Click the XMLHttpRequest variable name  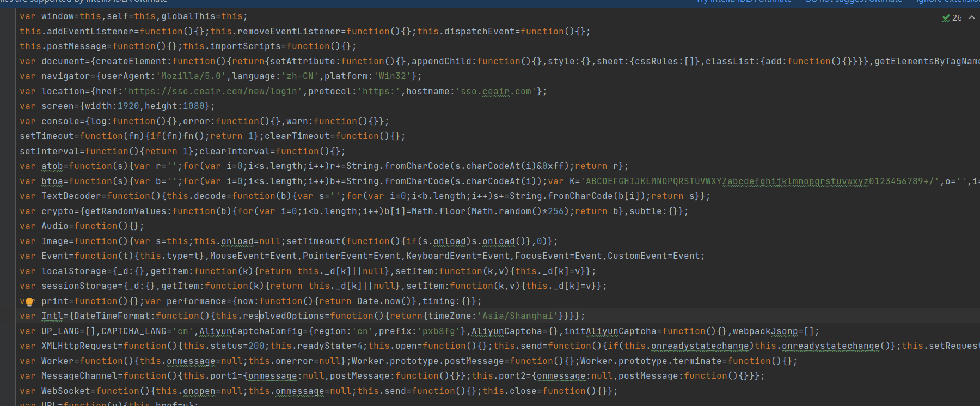[x=79, y=346]
